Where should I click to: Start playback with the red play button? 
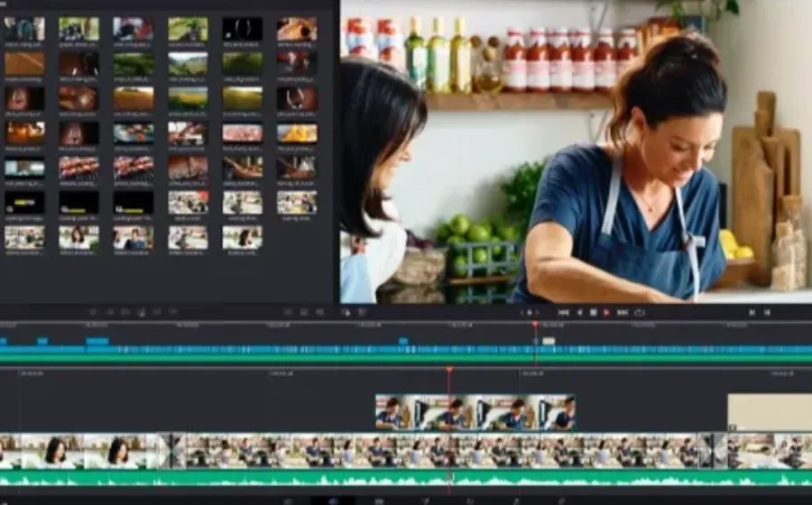(x=606, y=313)
